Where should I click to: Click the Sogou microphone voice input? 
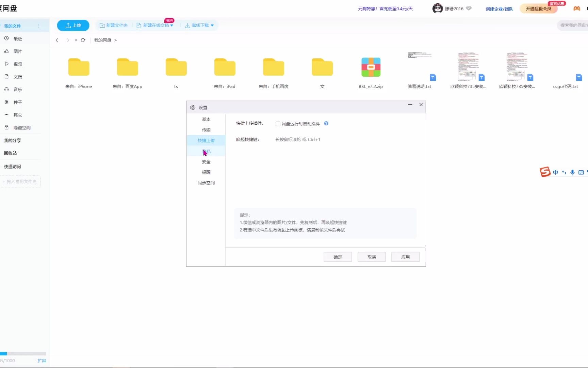572,172
